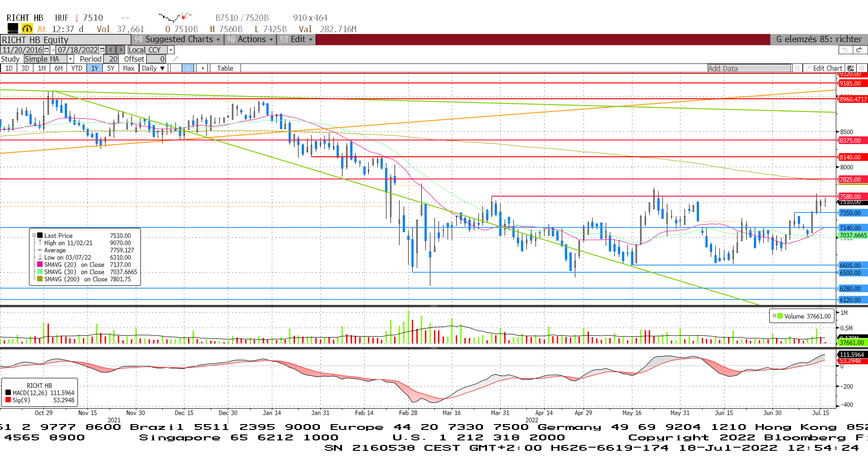Click the 6120.00 price level label

(852, 300)
